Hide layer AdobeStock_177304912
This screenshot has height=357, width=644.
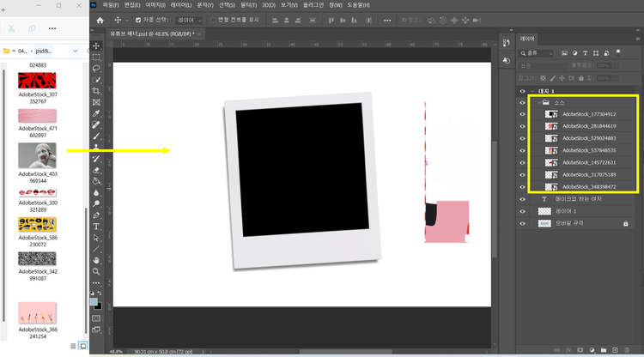click(x=522, y=114)
